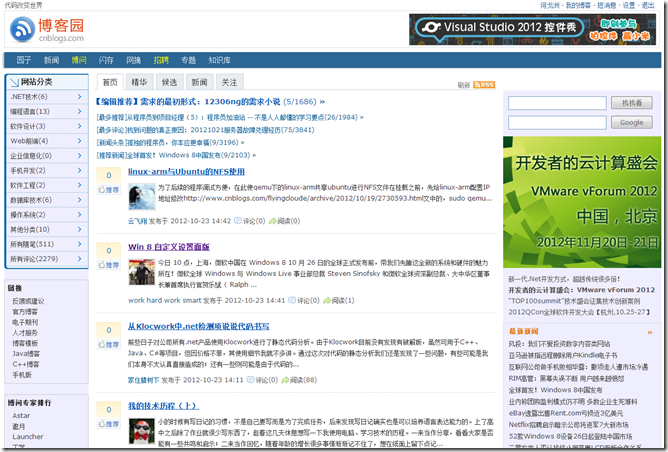Switch to the 精华 tab
Viewport: 668px width, 452px height.
tap(139, 82)
